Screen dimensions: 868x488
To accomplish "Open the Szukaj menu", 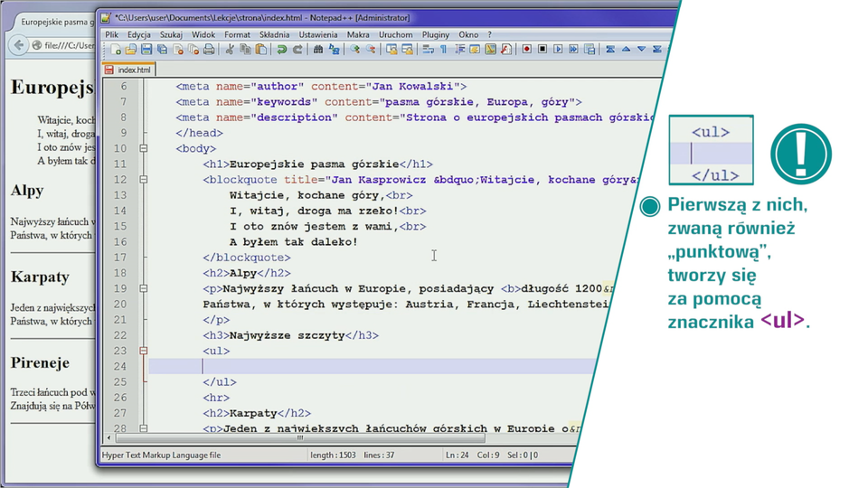I will tap(171, 34).
